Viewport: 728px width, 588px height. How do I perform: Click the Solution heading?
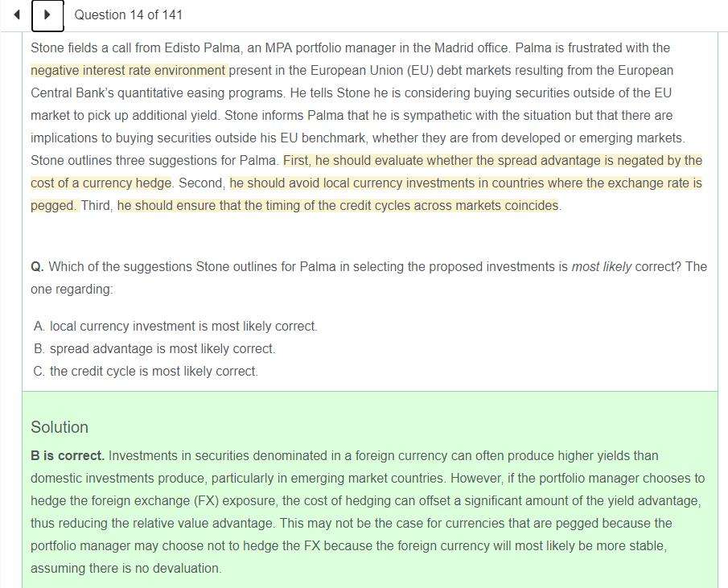pyautogui.click(x=60, y=427)
